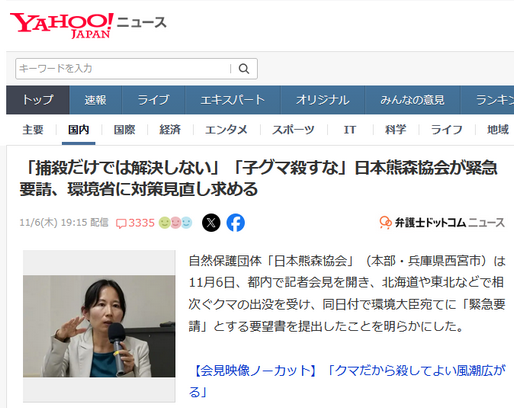This screenshot has width=514, height=408.
Task: Share article on X
Action: (211, 223)
